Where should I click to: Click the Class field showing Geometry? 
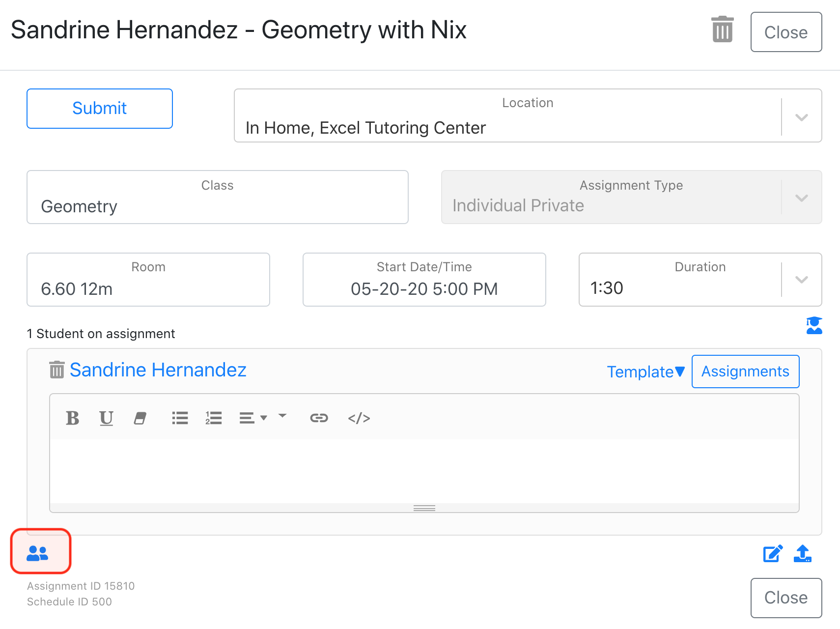pos(218,197)
